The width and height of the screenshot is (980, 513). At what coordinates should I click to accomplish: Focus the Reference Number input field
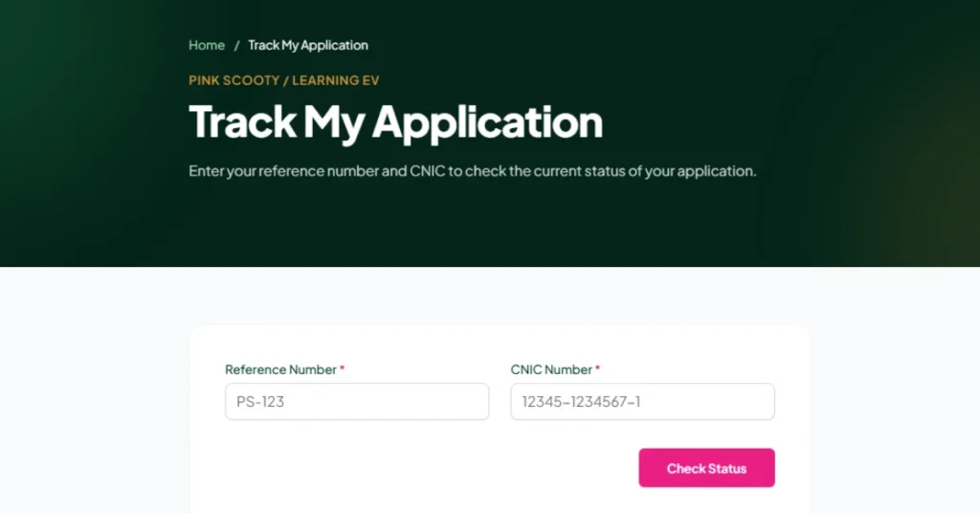tap(357, 401)
